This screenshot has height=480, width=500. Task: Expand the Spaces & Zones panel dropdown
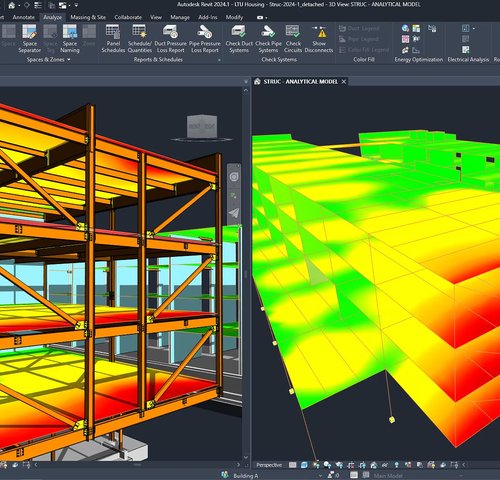click(x=69, y=60)
